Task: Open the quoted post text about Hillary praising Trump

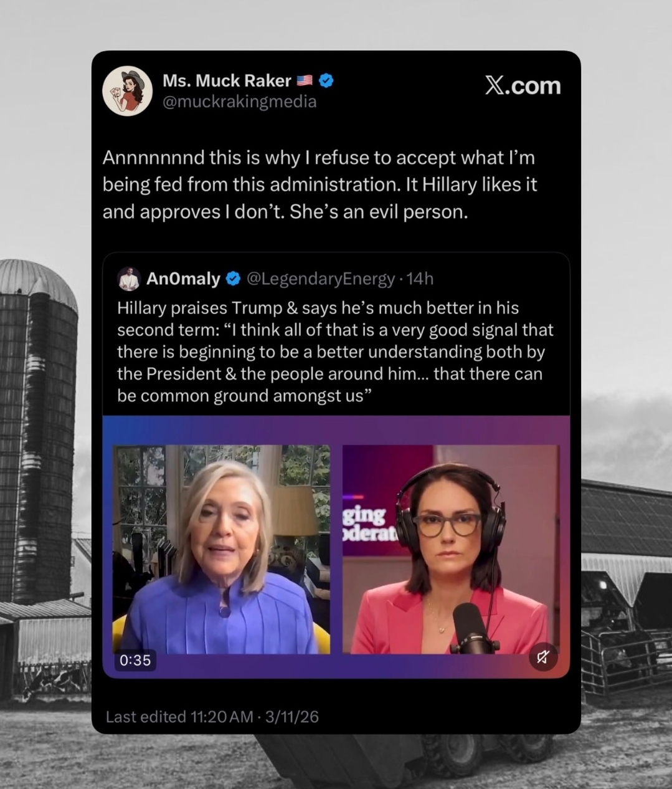Action: click(335, 352)
